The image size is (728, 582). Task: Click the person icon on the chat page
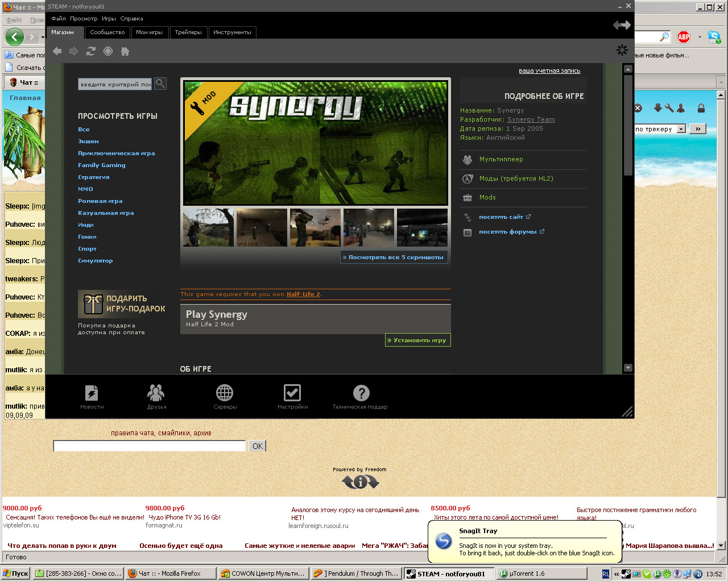pos(681,108)
